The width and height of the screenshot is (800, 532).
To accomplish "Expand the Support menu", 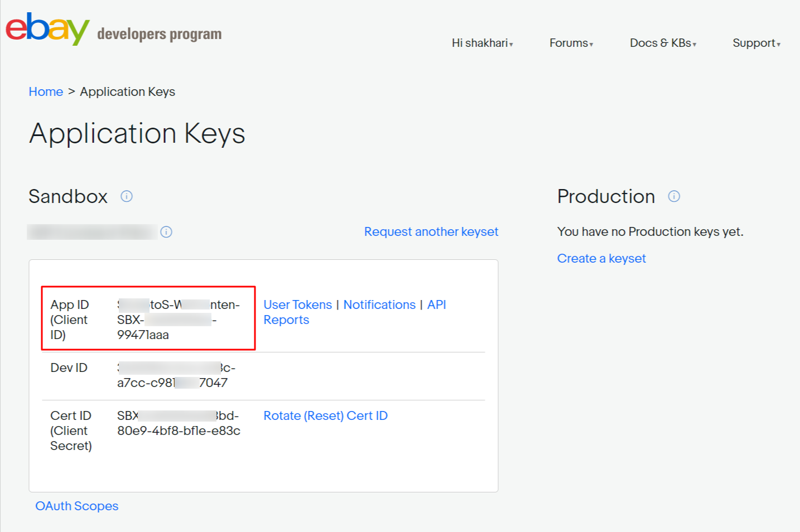I will tap(756, 43).
